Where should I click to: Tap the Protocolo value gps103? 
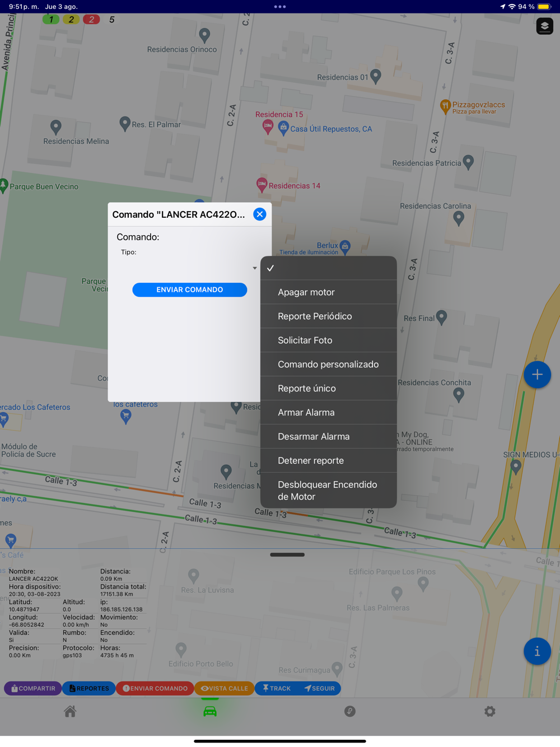tap(72, 655)
